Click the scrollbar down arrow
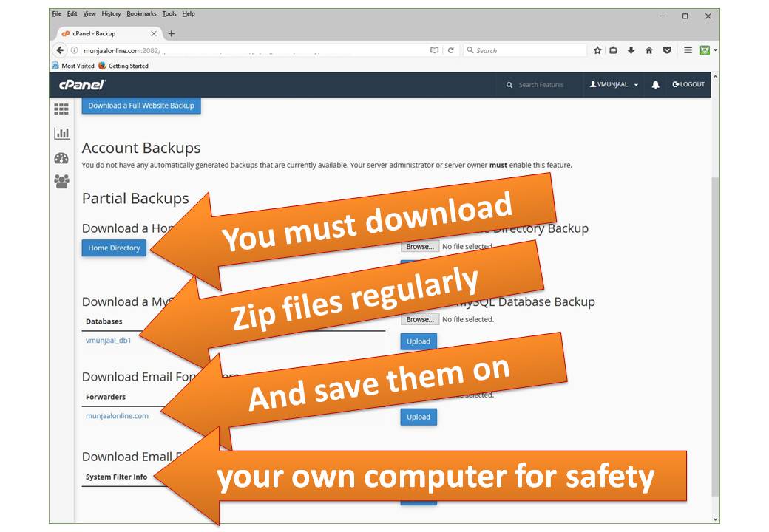The image size is (769, 532). point(715,519)
